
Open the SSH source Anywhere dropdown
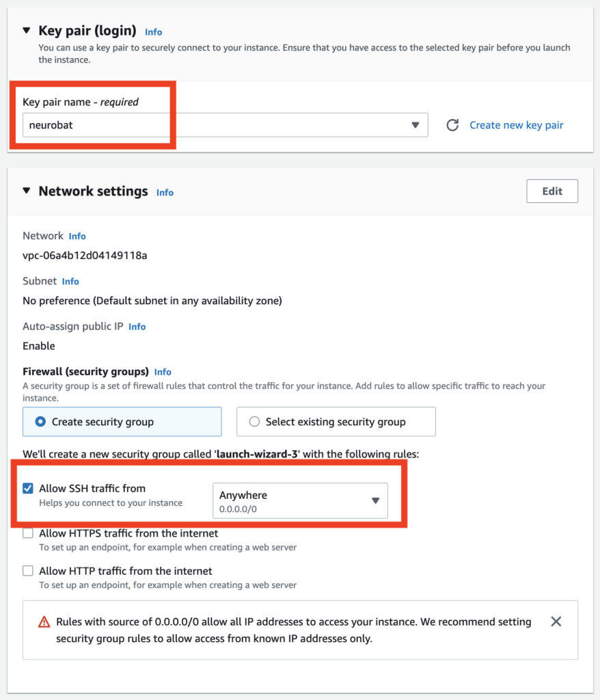(x=300, y=500)
